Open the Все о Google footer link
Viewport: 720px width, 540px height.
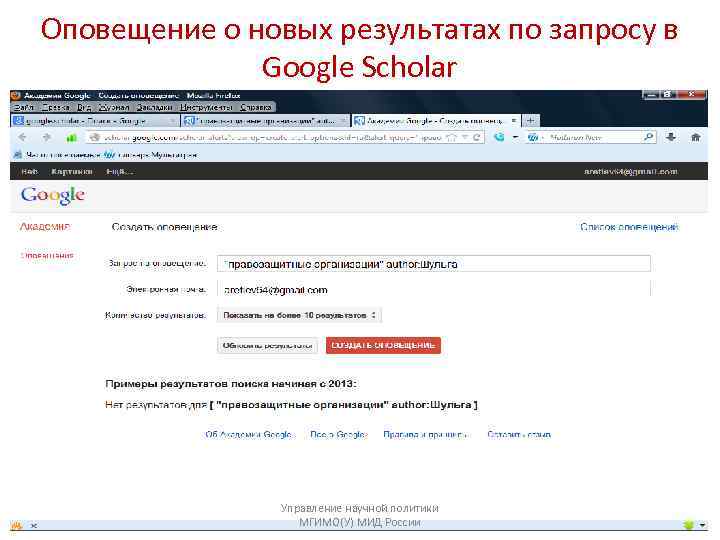(338, 434)
